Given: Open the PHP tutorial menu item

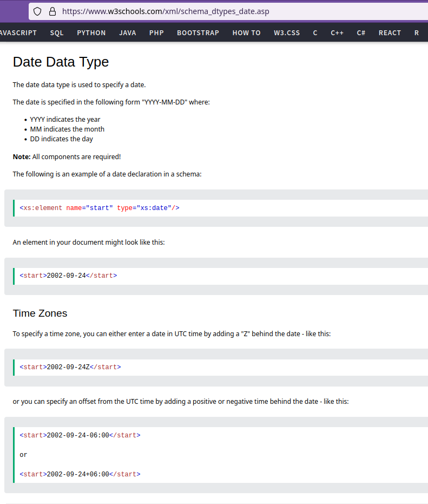Looking at the screenshot, I should [156, 33].
